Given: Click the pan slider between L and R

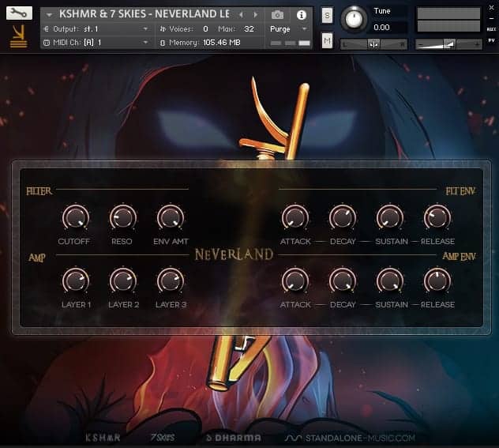Looking at the screenshot, I should tap(373, 44).
